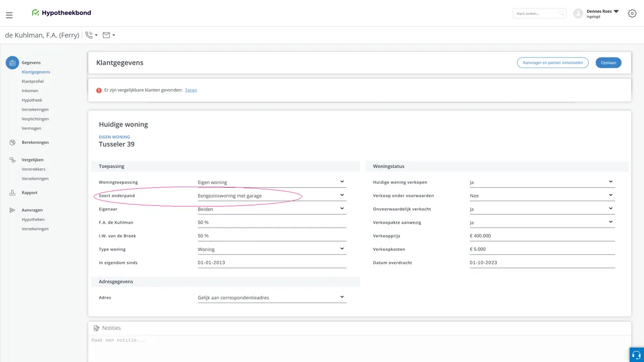Open the Type woning dropdown
Image resolution: width=644 pixels, height=362 pixels.
pos(272,249)
